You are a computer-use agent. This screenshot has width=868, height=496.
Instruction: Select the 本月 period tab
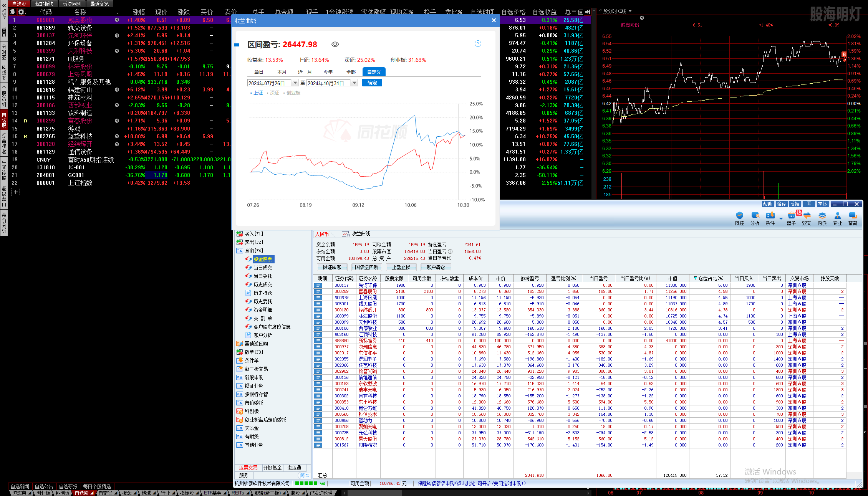282,72
